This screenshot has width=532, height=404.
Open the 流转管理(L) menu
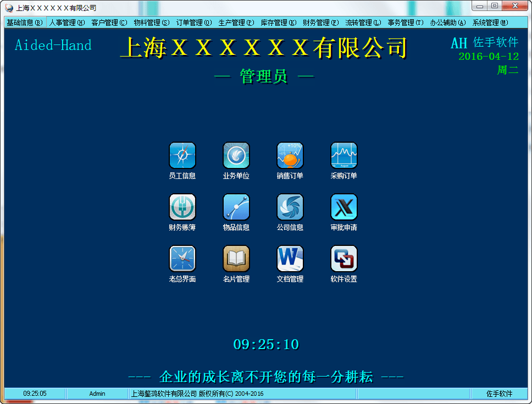(363, 23)
